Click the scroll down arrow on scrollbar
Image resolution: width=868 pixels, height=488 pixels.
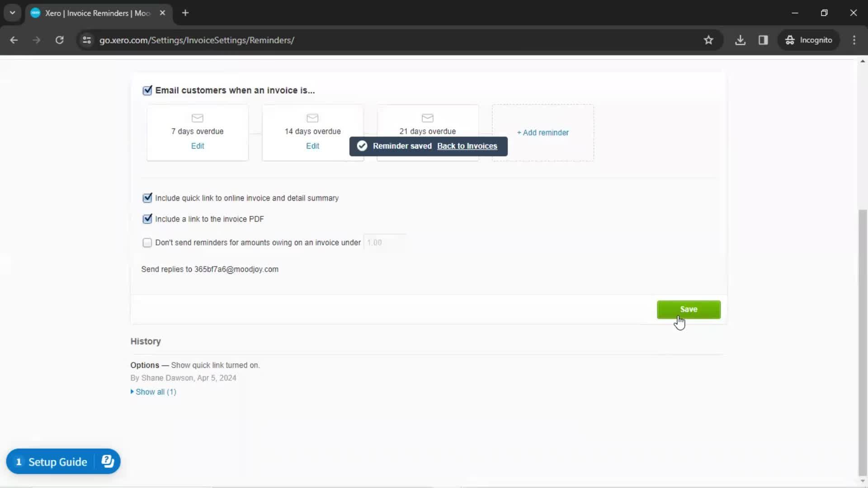click(x=863, y=481)
